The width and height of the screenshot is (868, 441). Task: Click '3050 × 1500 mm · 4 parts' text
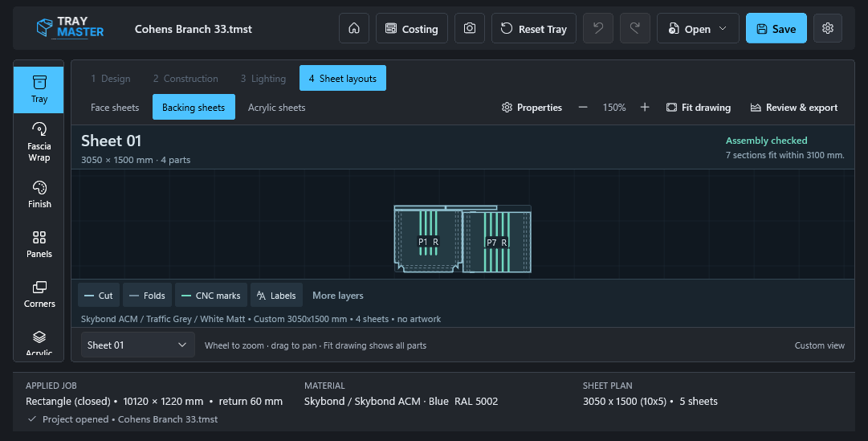tap(136, 160)
